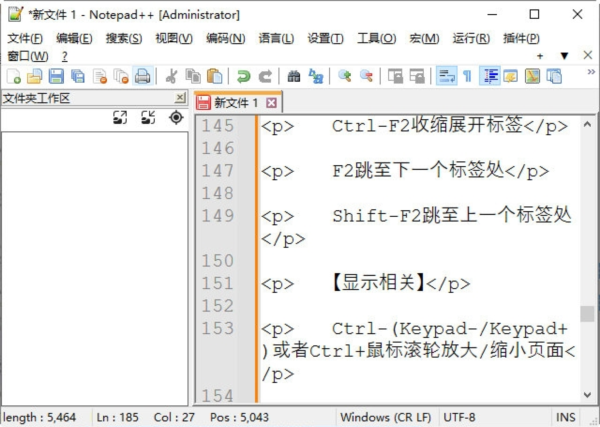Viewport: 600px width, 427px height.
Task: Open the Document List icon
Action: 554,76
